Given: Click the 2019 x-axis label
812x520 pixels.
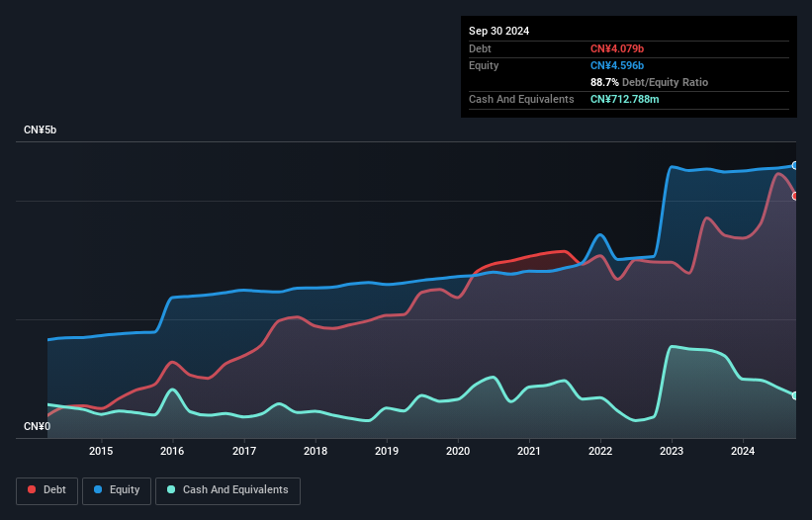Looking at the screenshot, I should tap(387, 451).
